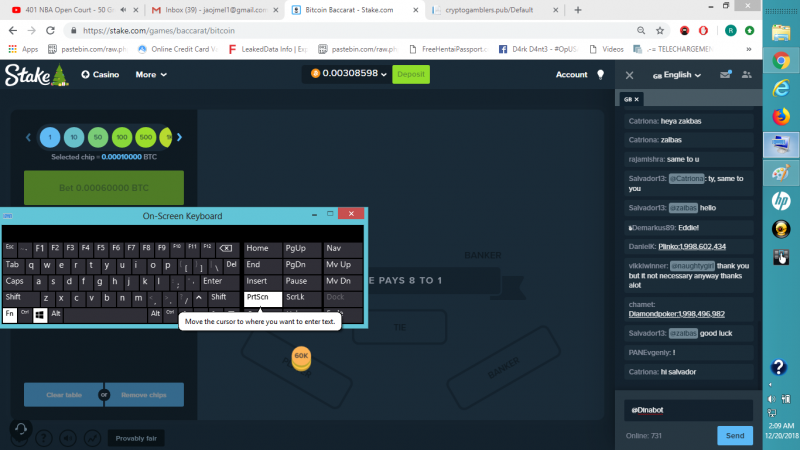Click the Remove chips button
The image size is (800, 450).
point(144,395)
